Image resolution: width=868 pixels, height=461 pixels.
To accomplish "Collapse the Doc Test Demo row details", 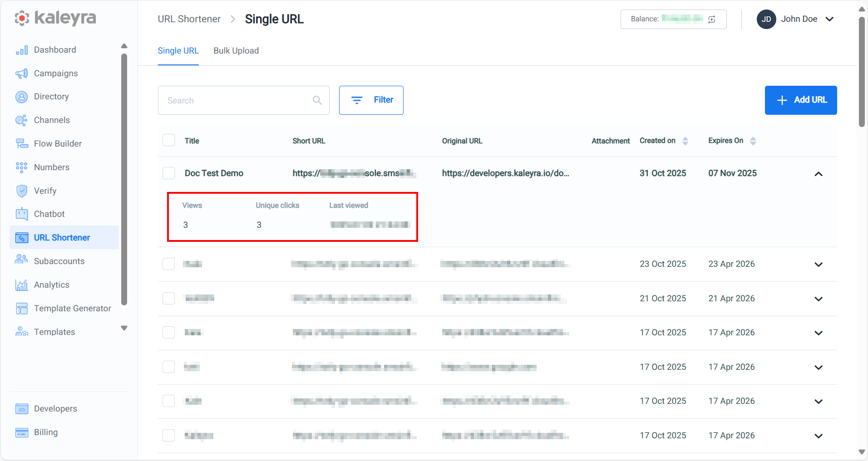I will (819, 174).
